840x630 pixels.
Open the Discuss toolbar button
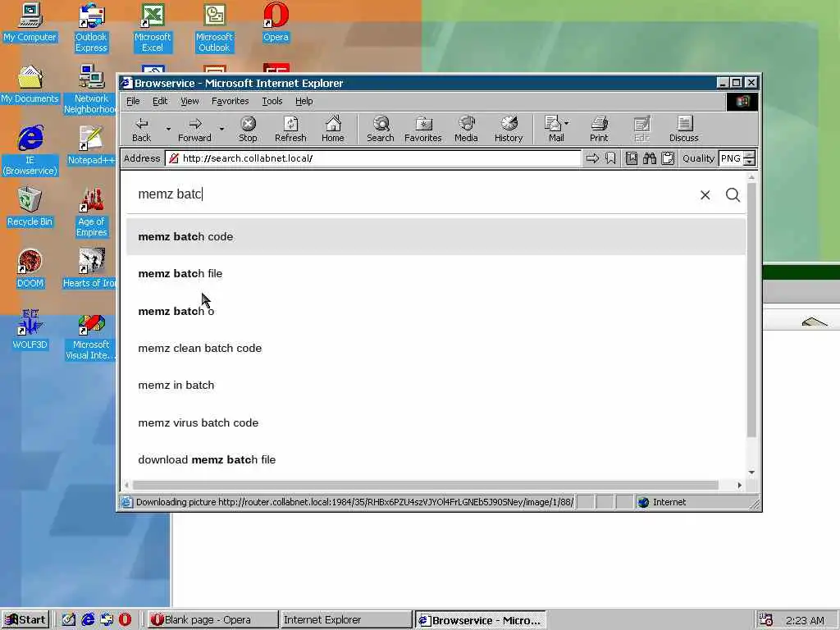683,129
